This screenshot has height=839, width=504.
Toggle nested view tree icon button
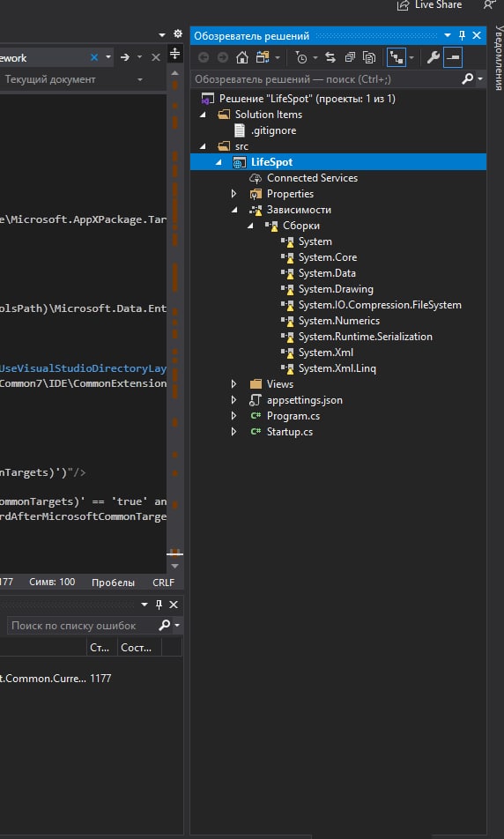[397, 58]
